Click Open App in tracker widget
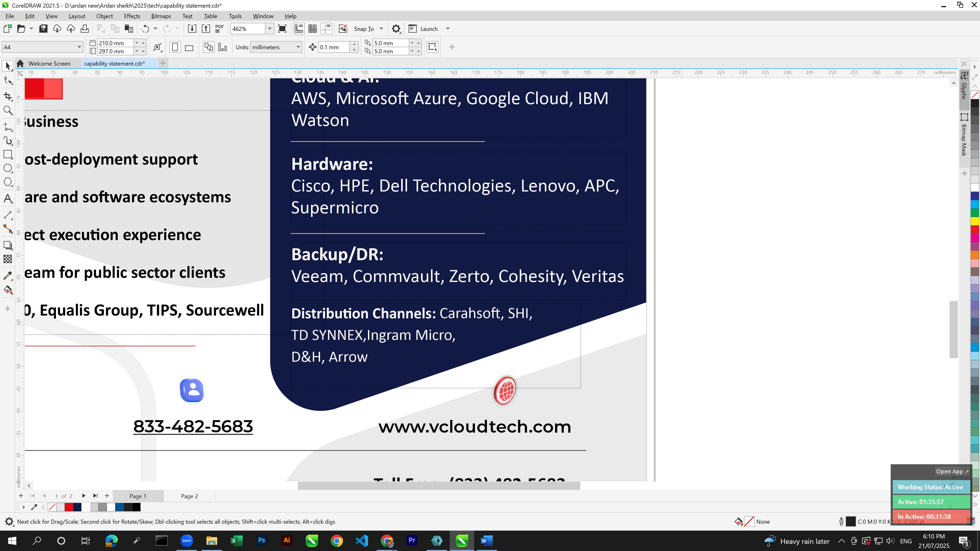Viewport: 980px width, 551px height. (952, 471)
